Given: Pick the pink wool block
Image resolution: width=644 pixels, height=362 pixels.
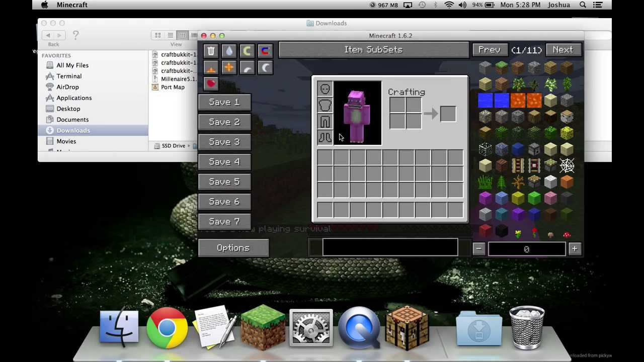Looking at the screenshot, I should [x=550, y=199].
